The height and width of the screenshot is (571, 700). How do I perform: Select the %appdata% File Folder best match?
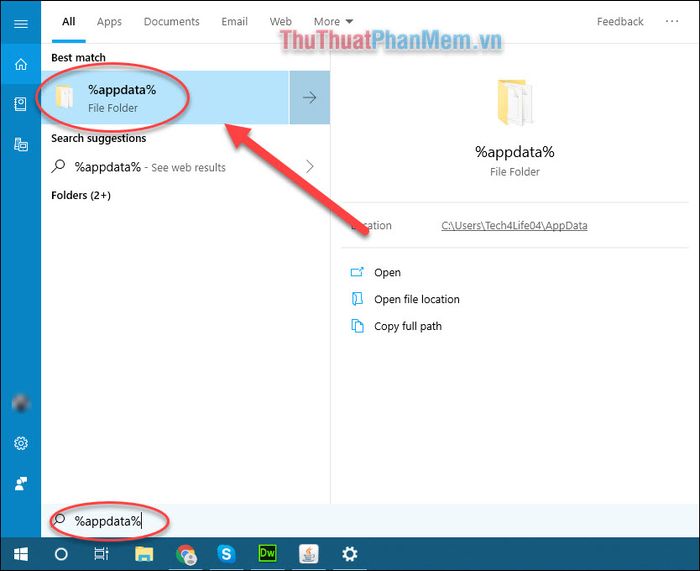coord(165,97)
